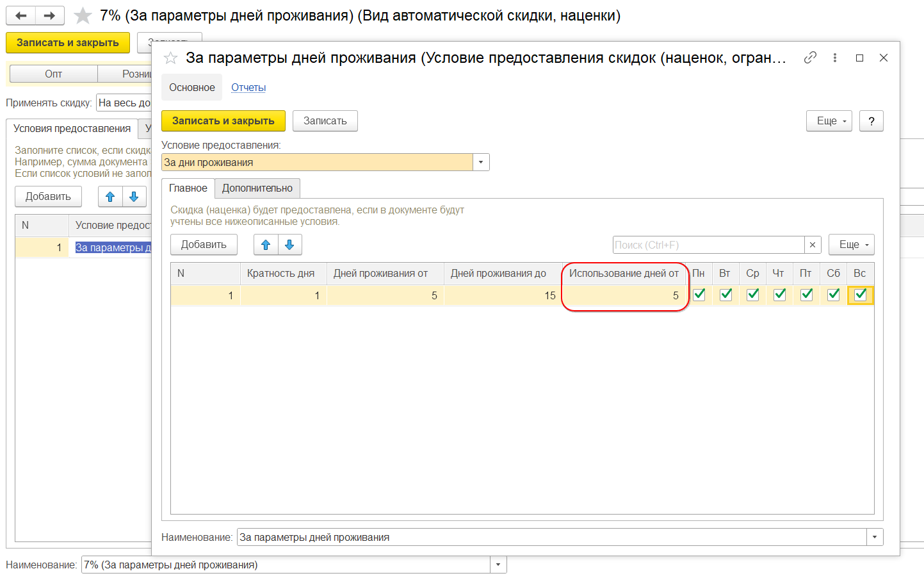The width and height of the screenshot is (924, 578).
Task: Edit main window Наименование field
Action: [x=286, y=565]
